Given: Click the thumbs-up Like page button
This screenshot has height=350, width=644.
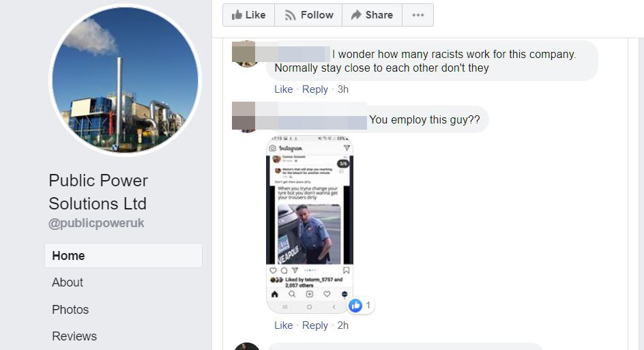Looking at the screenshot, I should [x=248, y=15].
